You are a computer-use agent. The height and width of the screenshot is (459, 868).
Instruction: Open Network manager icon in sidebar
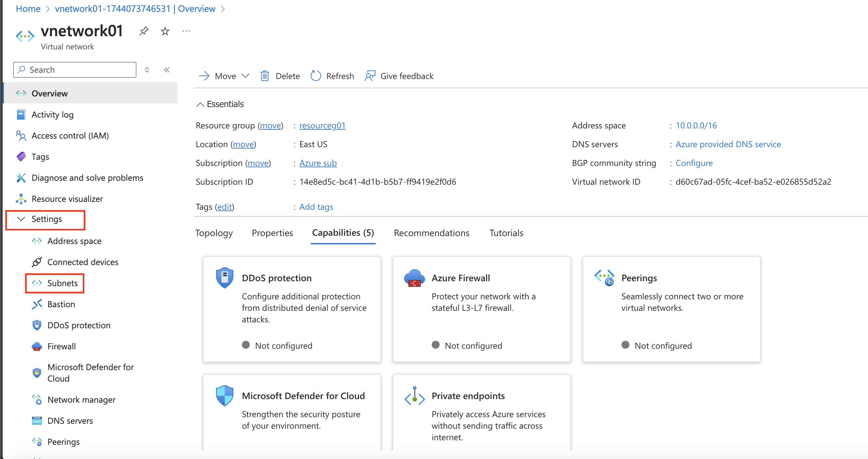tap(37, 400)
